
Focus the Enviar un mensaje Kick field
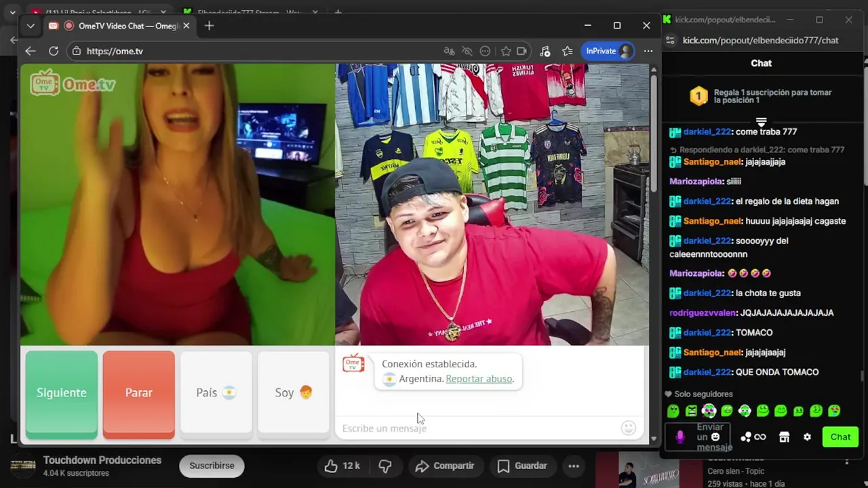pos(698,437)
